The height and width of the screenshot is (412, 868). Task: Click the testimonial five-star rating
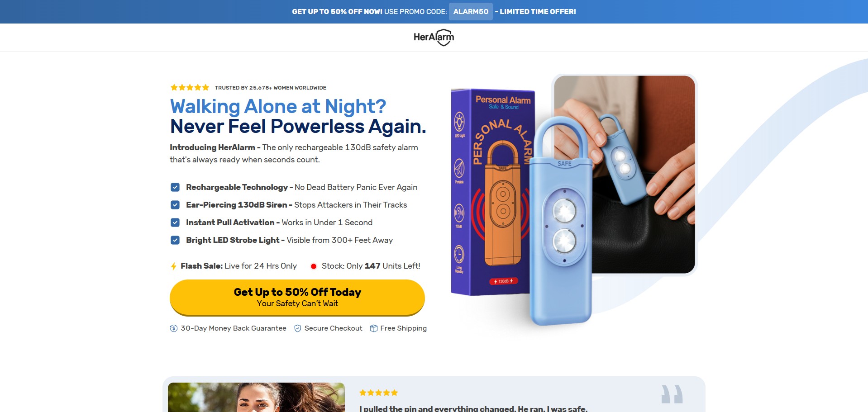point(378,393)
